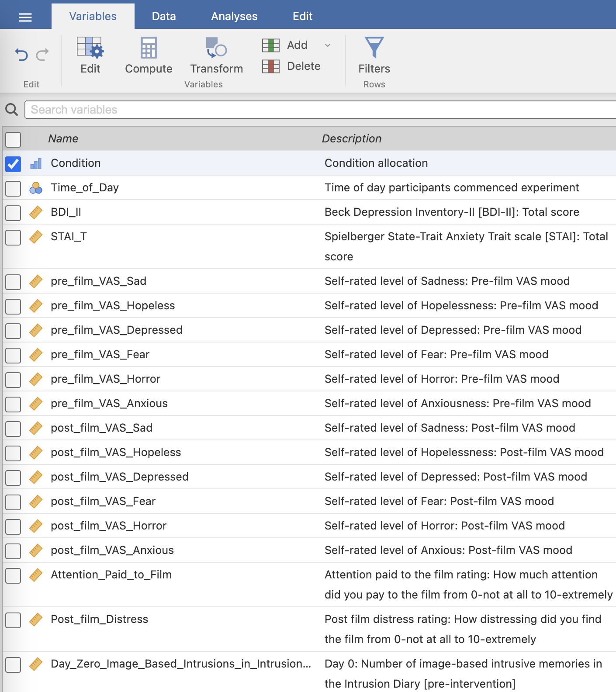
Task: Select the post_film_VAS_Depressed variable name
Action: pos(120,477)
